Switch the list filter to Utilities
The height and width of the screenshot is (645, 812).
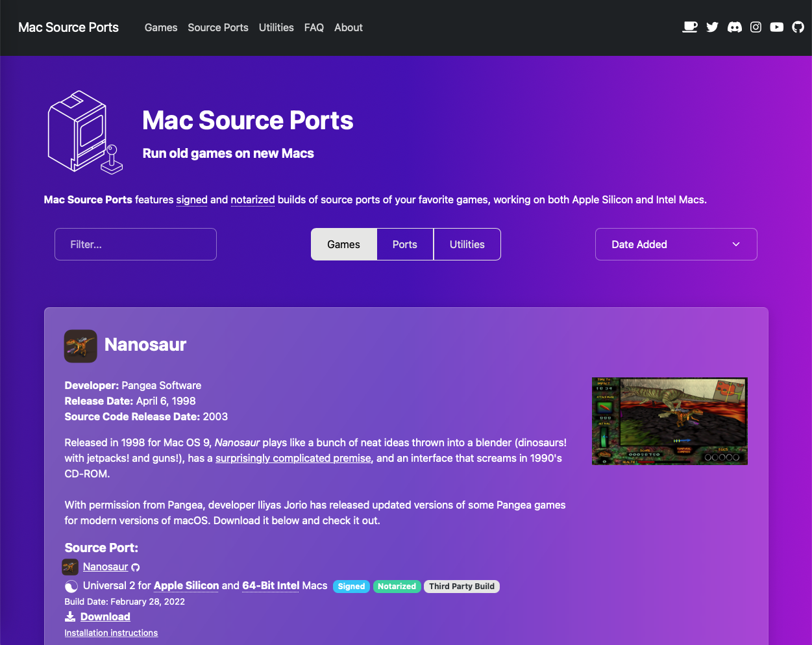tap(467, 244)
